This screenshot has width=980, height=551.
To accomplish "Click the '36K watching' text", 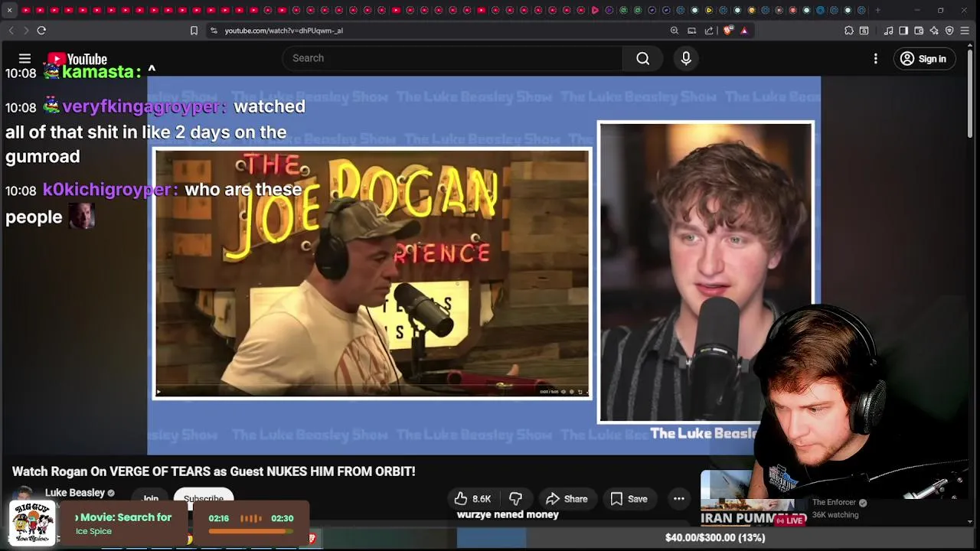I will (835, 515).
